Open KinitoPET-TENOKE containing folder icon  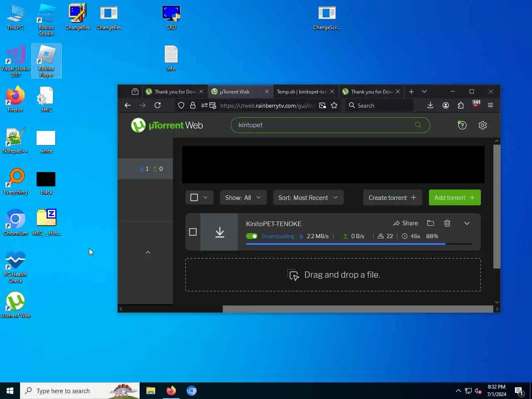click(431, 223)
